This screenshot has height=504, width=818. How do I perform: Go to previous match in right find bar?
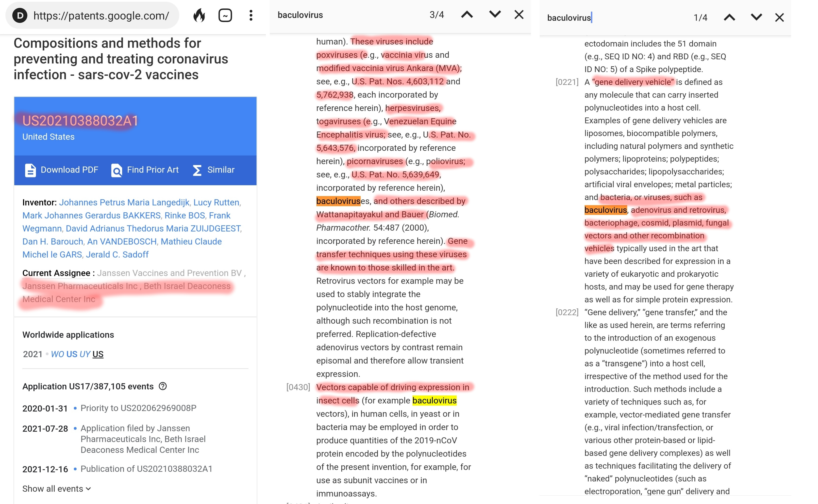(730, 17)
